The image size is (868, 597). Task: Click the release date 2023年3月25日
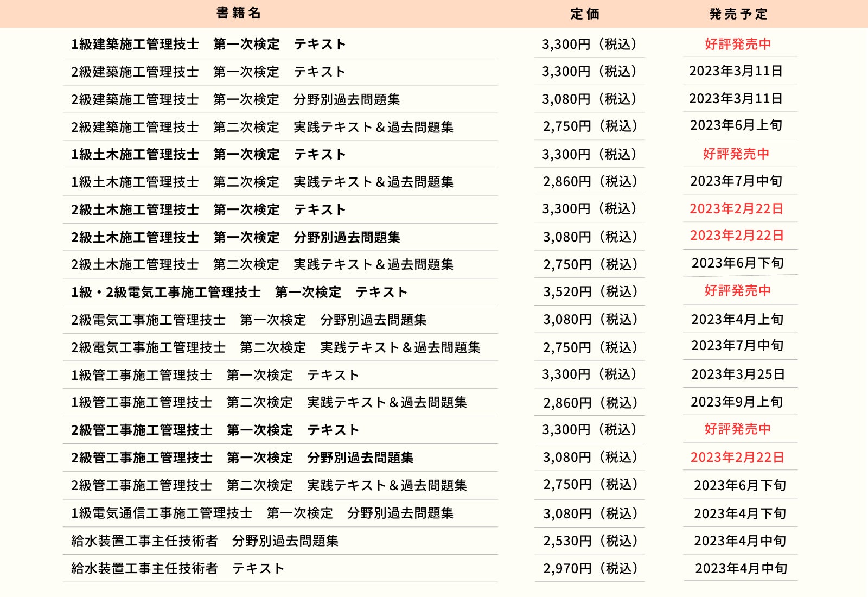738,374
